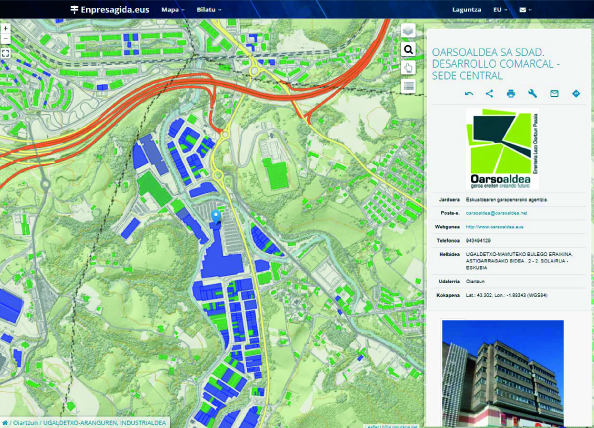Click the Oarsoaldea logo image

tap(502, 148)
